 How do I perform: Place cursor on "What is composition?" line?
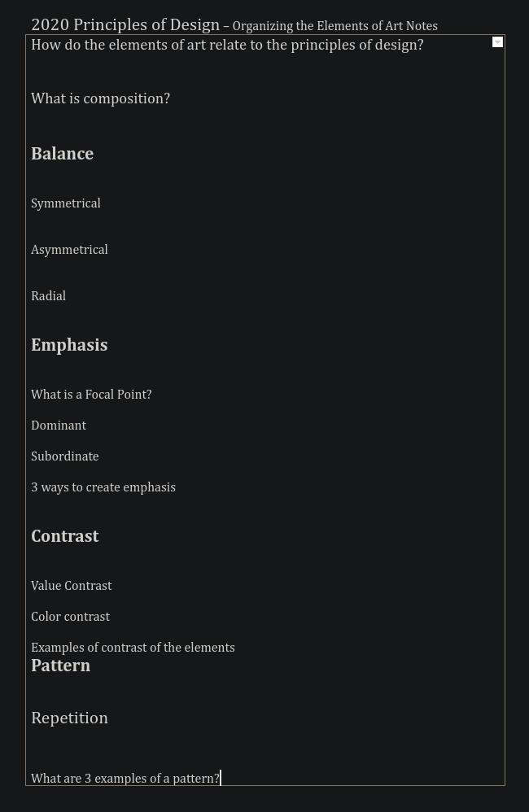(x=101, y=98)
